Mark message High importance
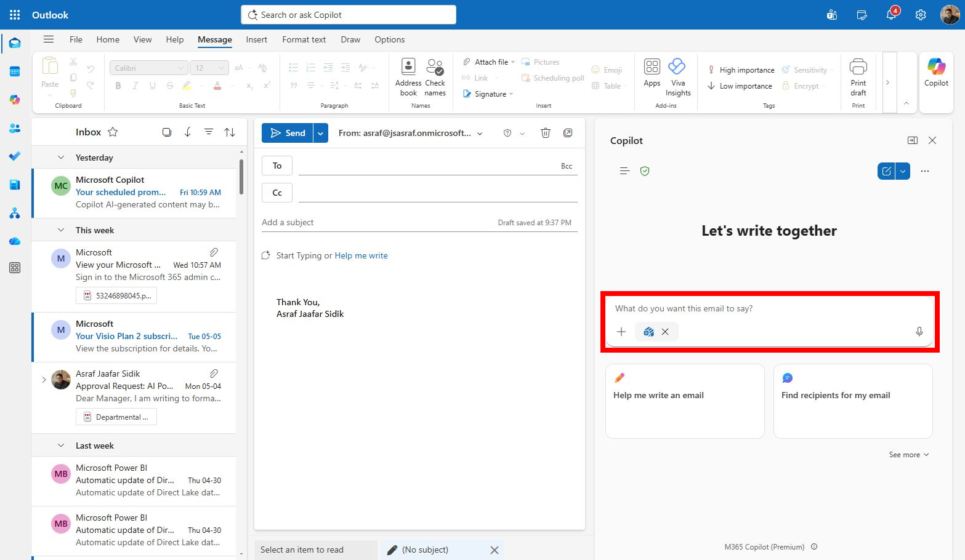 [741, 70]
